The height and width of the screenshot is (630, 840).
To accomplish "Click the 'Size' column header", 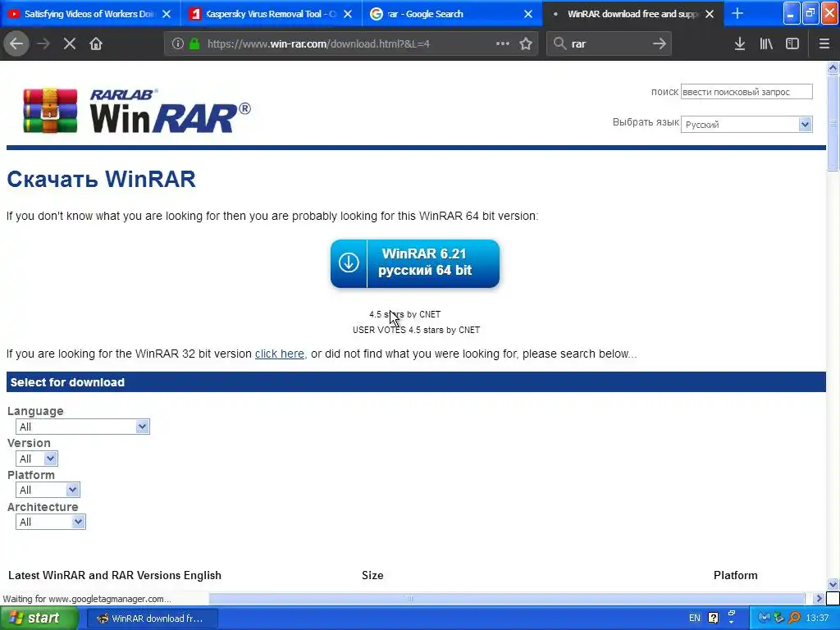I will pos(372,575).
